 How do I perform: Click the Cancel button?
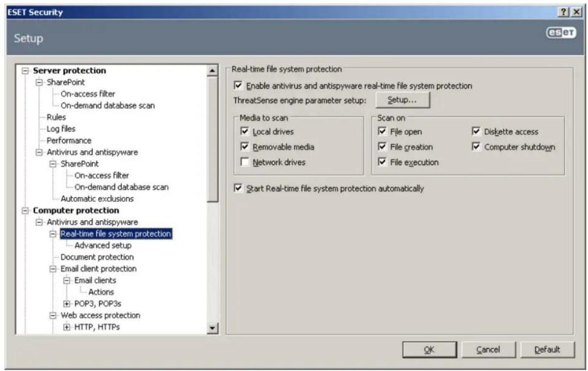(488, 350)
